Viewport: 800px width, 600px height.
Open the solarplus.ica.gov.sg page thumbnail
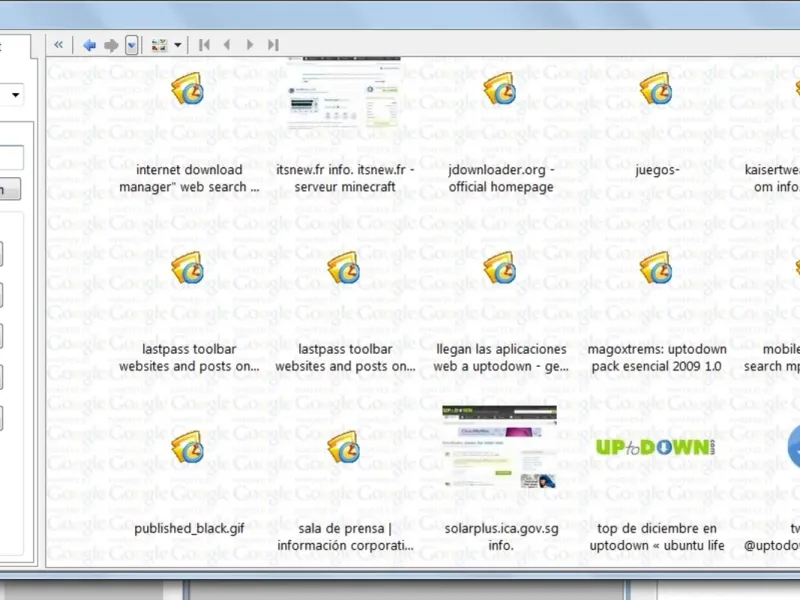click(x=499, y=446)
